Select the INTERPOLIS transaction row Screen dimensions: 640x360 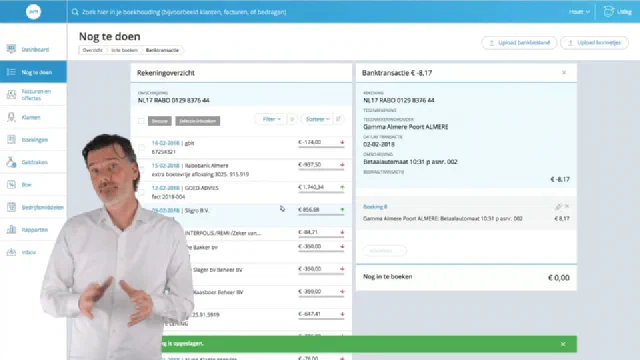[x=241, y=233]
